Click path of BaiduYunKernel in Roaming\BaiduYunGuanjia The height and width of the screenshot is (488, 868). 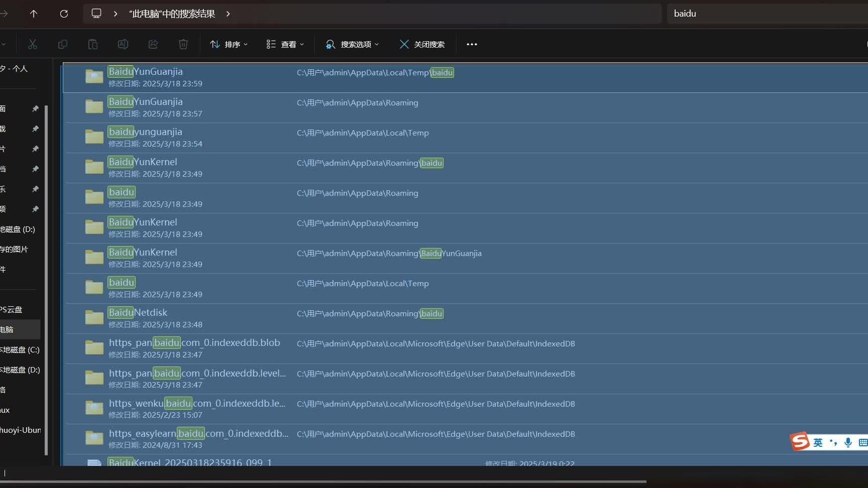click(389, 254)
